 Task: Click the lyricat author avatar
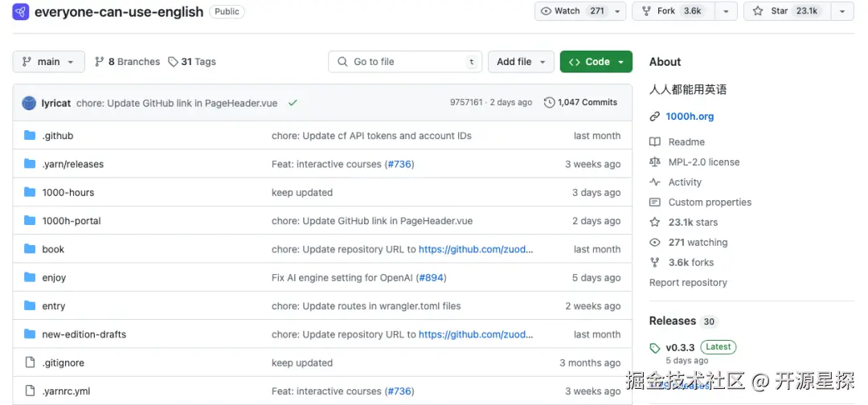pyautogui.click(x=29, y=103)
